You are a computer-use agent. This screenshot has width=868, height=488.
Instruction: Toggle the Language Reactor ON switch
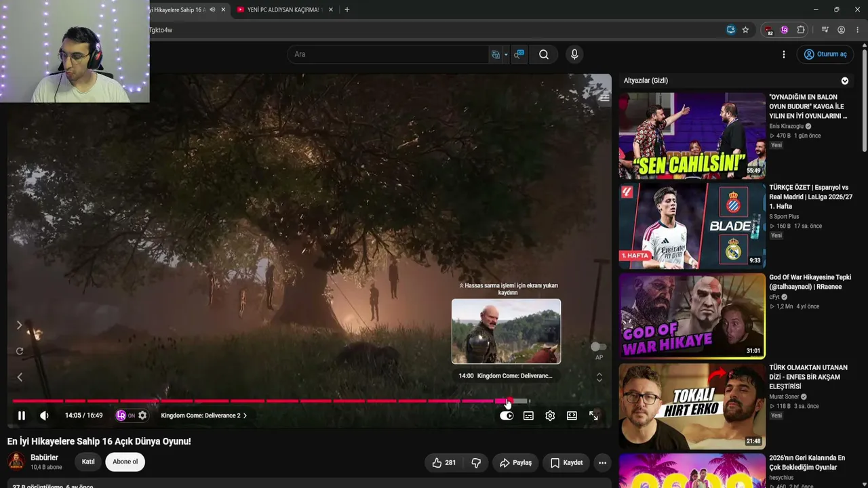pos(125,415)
